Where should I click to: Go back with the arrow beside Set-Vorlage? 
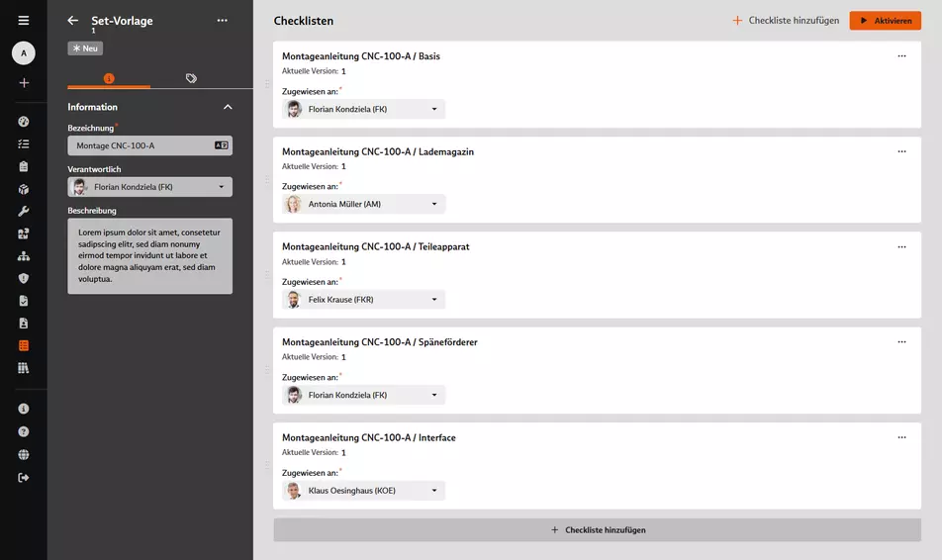[72, 21]
